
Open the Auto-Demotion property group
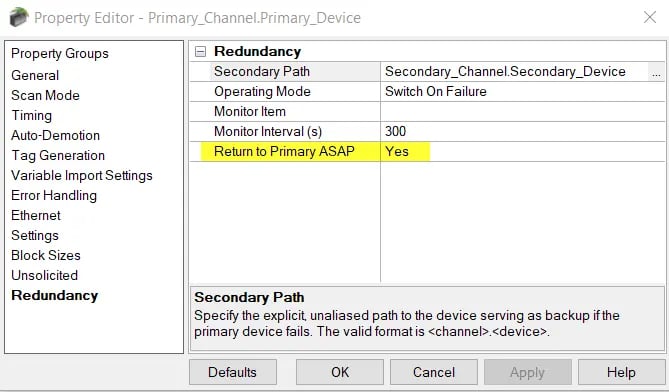click(x=55, y=135)
